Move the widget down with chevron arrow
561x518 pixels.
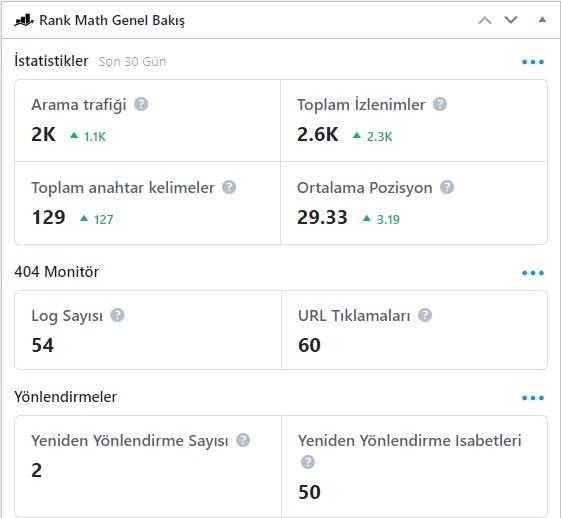511,20
